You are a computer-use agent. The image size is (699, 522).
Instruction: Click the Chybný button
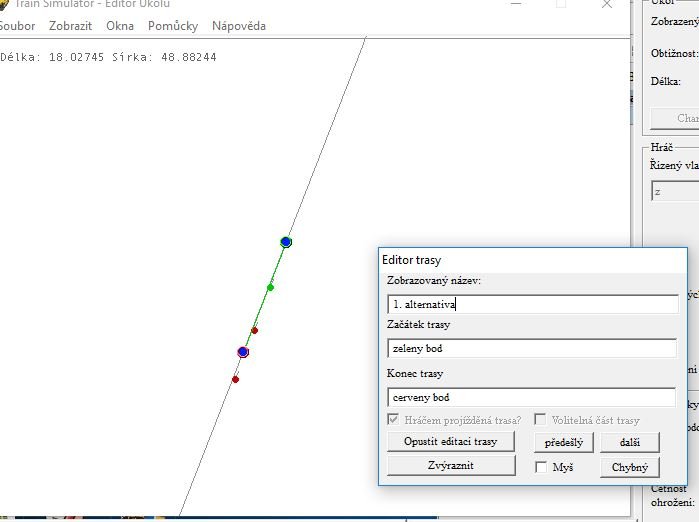click(x=629, y=467)
